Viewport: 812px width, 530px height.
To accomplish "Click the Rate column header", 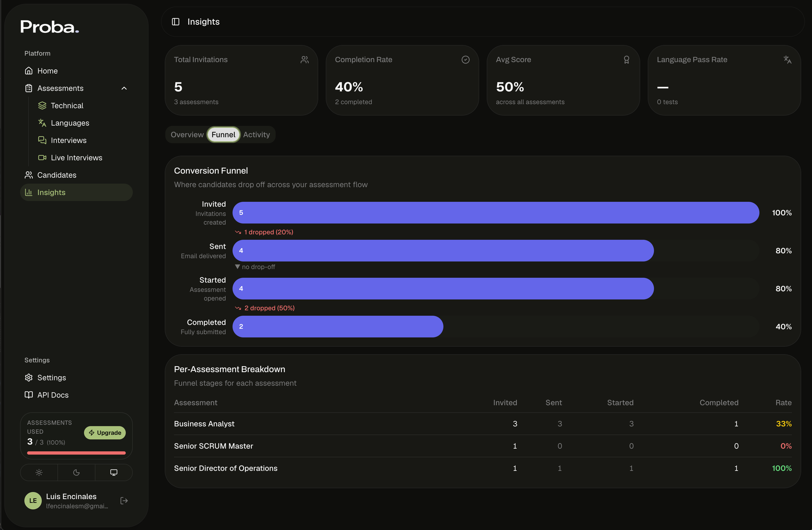I will click(x=783, y=403).
